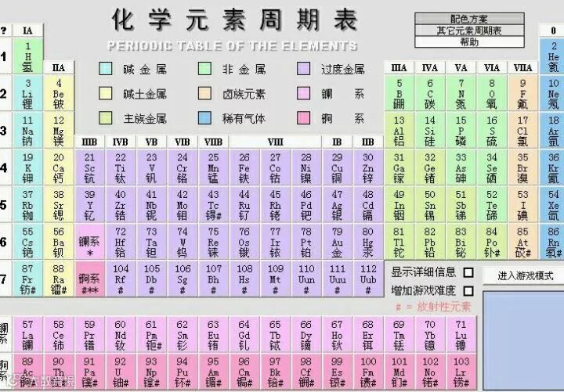Select the plutonium Pu element cell
The image size is (564, 392).
[x=183, y=372]
